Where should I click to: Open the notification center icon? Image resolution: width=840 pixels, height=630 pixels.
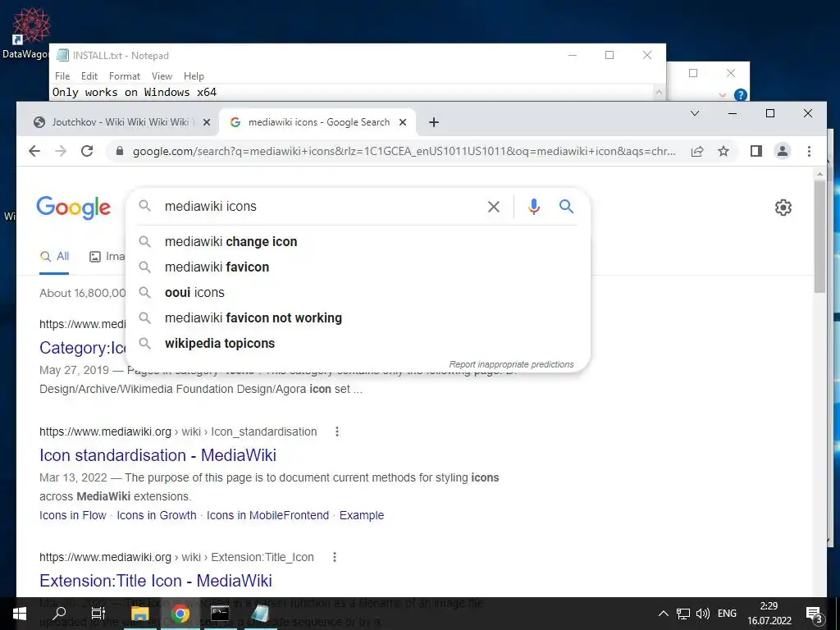[x=815, y=614]
